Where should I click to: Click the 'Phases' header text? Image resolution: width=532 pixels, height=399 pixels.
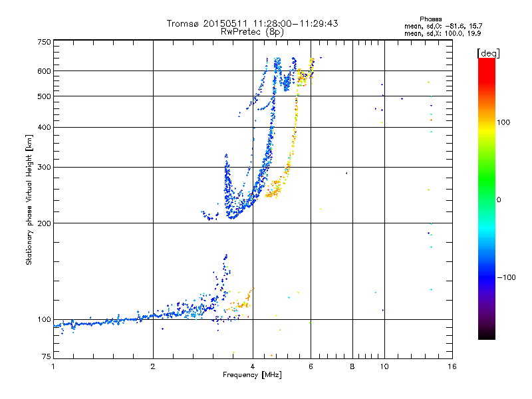(430, 19)
